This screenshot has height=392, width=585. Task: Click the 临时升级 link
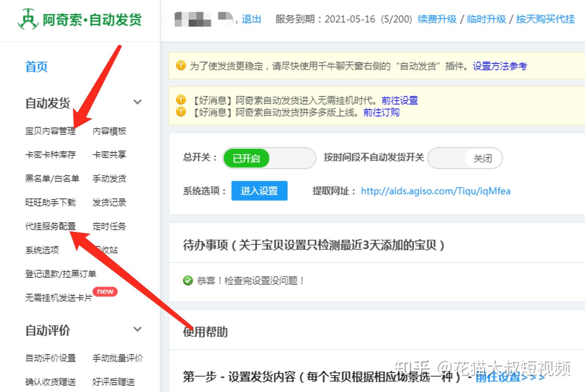coord(486,19)
